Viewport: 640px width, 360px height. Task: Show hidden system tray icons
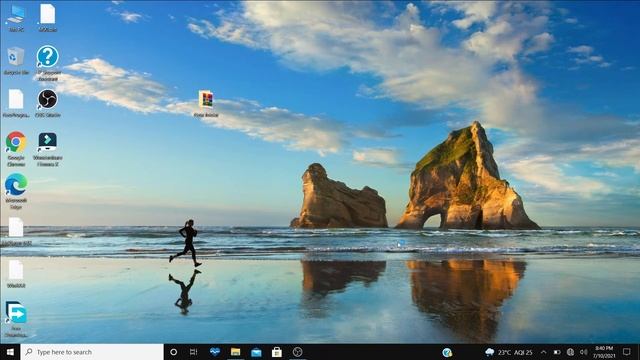[544, 352]
